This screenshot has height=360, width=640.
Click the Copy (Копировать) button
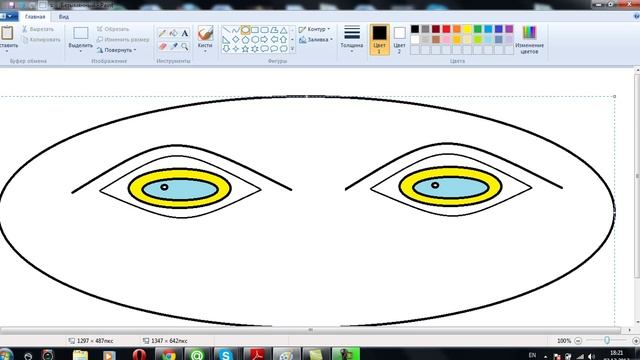pos(41,40)
